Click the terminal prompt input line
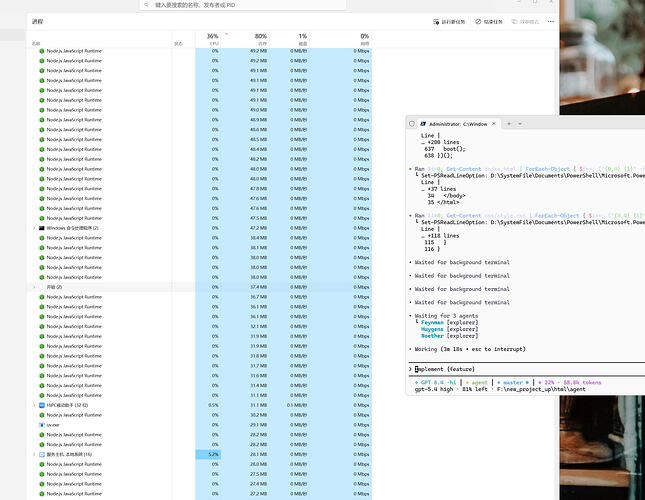The image size is (645, 500). (x=527, y=369)
